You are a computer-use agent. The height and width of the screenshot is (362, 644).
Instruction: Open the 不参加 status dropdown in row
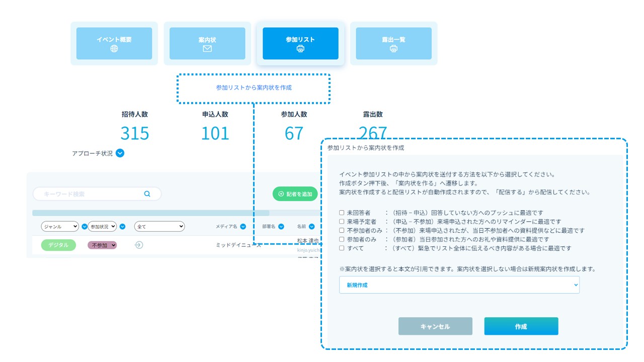[x=103, y=245]
